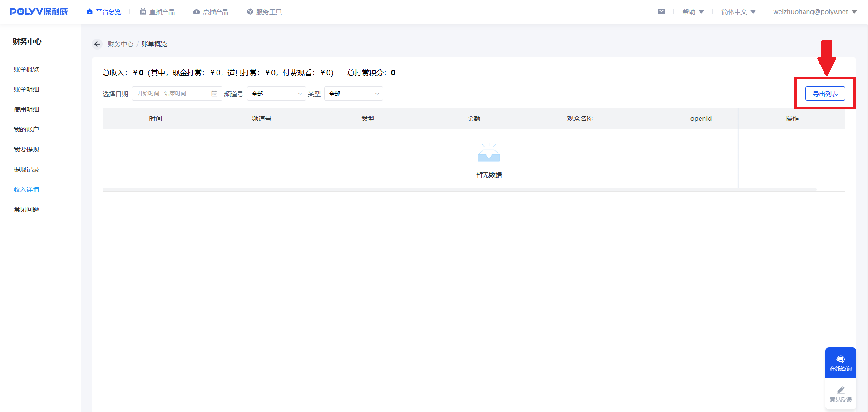Open 意见反馈 feedback pencil button
The width and height of the screenshot is (868, 412).
click(x=840, y=394)
